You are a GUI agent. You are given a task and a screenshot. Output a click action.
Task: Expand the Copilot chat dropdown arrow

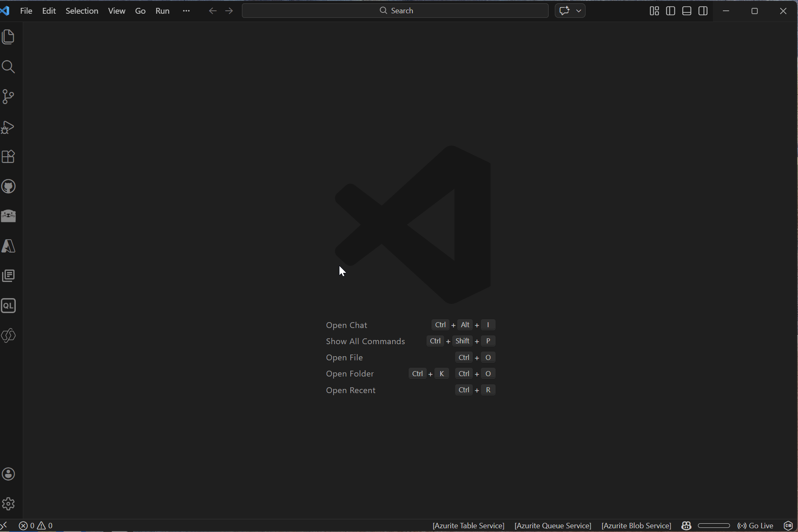coord(578,11)
